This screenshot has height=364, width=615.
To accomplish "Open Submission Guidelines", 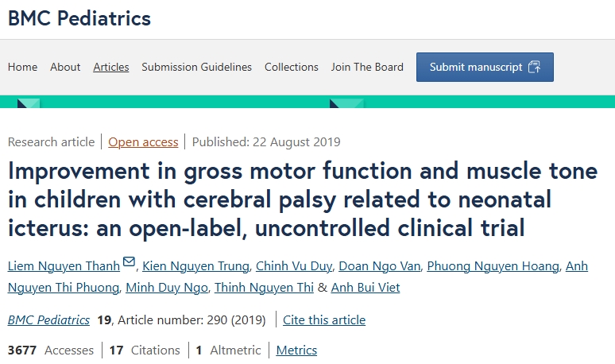I will (196, 68).
